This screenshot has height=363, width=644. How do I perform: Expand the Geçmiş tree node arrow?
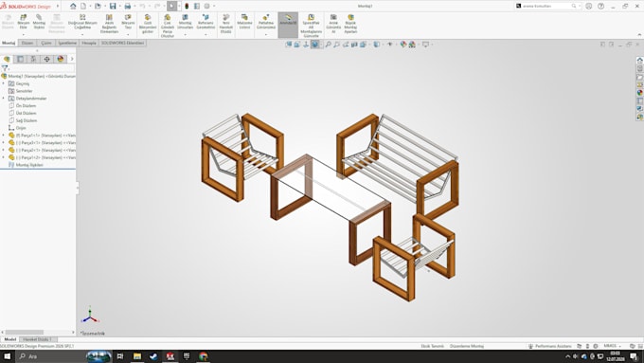click(4, 83)
